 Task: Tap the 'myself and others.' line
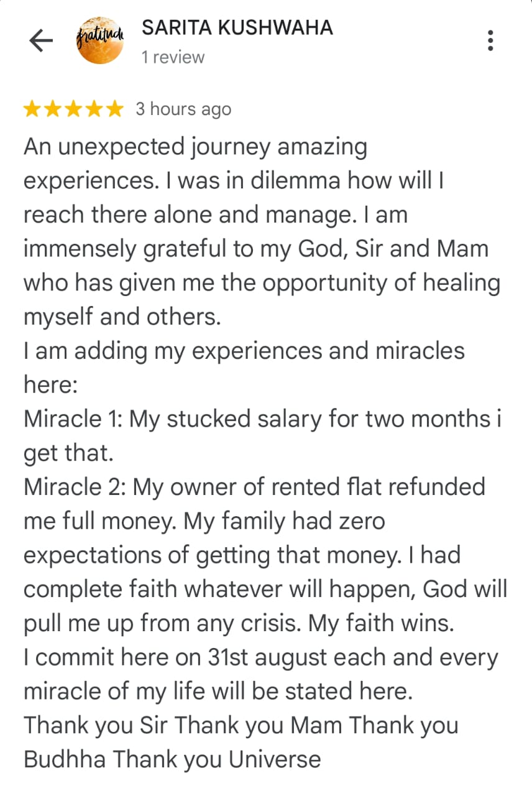click(122, 317)
